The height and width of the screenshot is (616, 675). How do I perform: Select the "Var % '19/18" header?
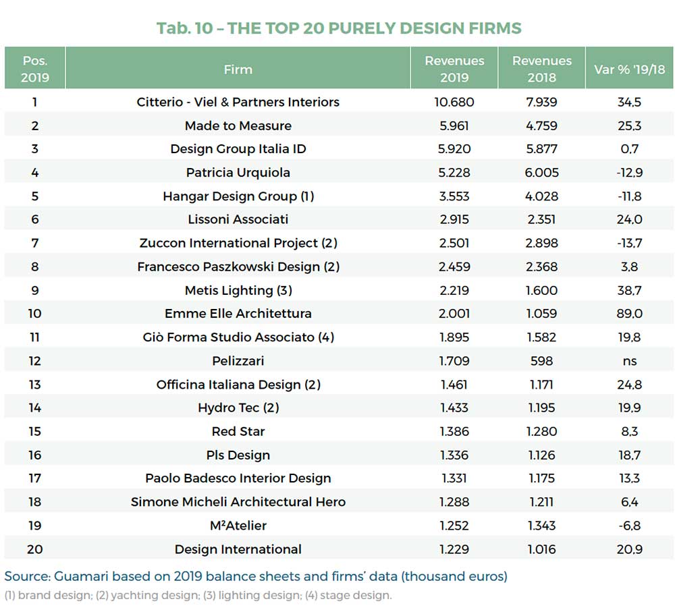pyautogui.click(x=629, y=69)
